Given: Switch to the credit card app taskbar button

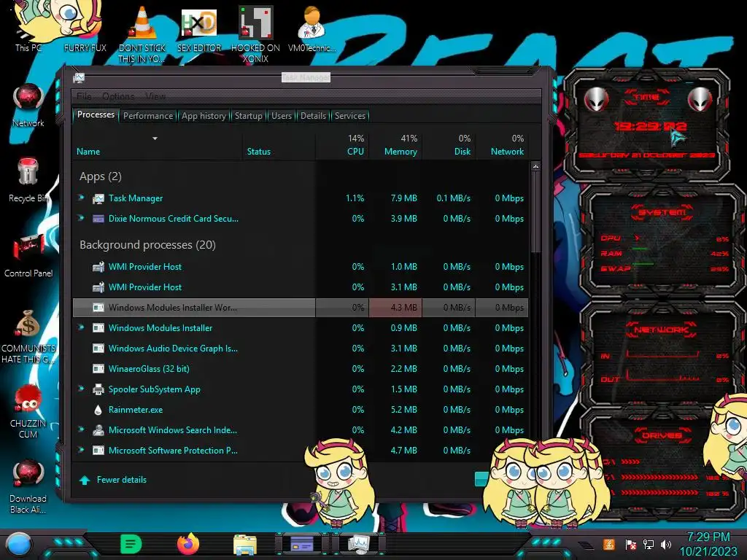Looking at the screenshot, I should coord(301,544).
